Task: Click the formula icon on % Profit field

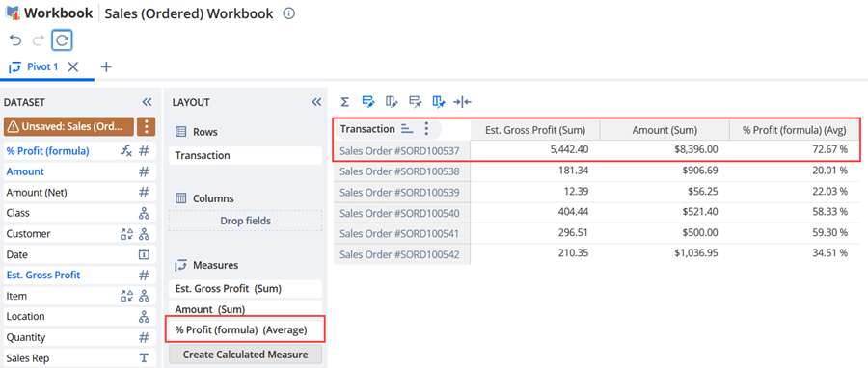Action: 126,151
